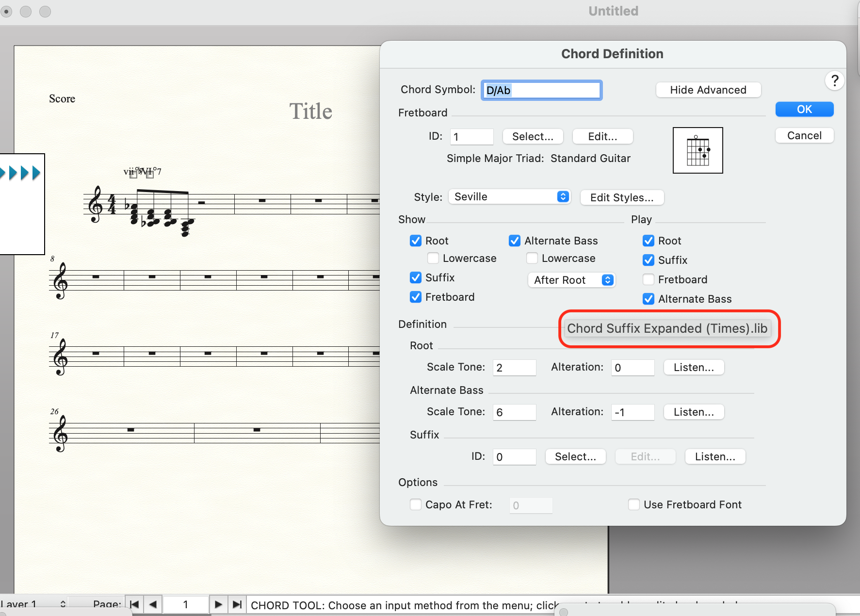
Task: Confirm with the OK button
Action: (804, 109)
